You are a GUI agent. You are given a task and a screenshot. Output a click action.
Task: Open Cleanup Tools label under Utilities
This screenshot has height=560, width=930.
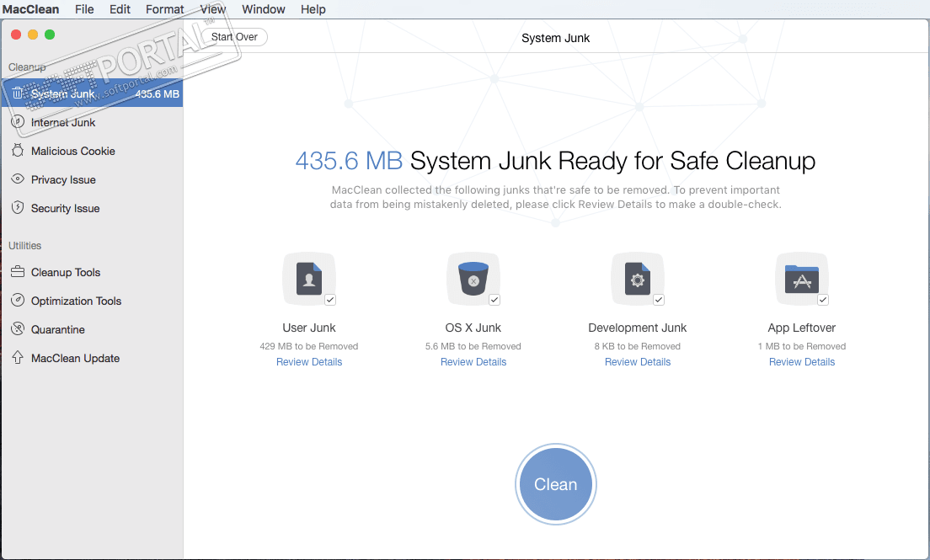pos(65,272)
